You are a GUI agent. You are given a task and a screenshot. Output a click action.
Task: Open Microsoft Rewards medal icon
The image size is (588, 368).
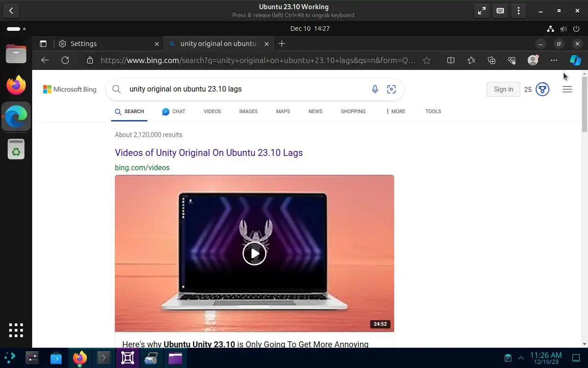pos(543,89)
